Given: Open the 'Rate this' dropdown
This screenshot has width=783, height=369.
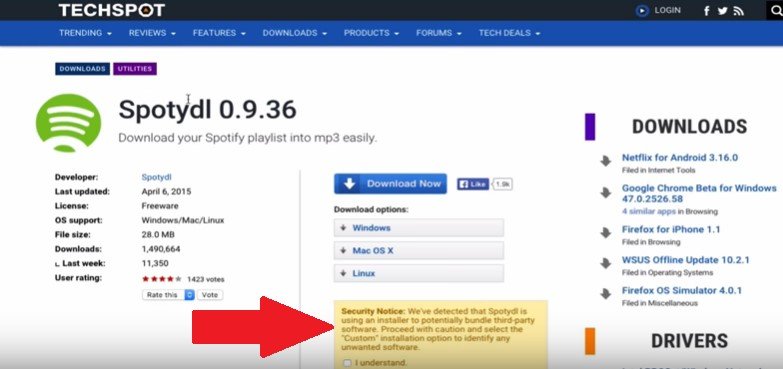Looking at the screenshot, I should coord(168,295).
